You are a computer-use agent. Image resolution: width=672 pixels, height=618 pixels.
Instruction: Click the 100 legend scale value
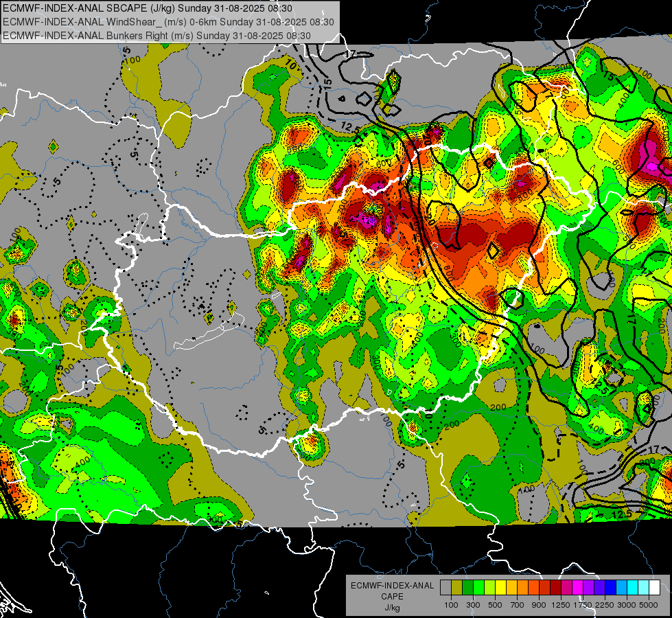(x=451, y=606)
